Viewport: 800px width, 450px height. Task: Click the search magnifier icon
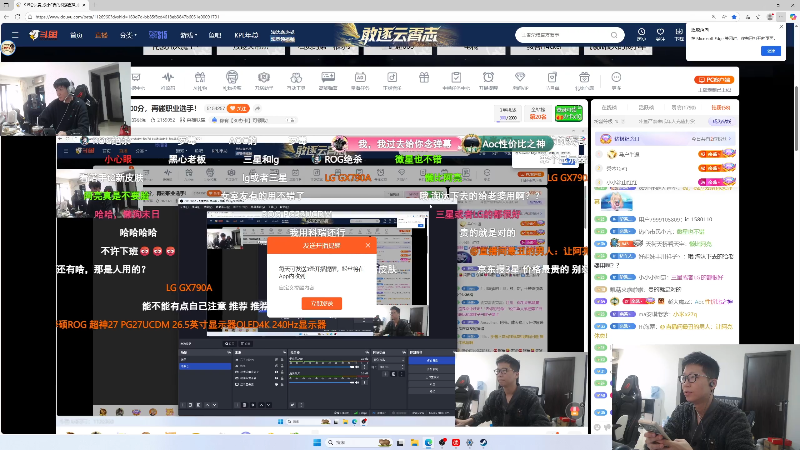(614, 35)
